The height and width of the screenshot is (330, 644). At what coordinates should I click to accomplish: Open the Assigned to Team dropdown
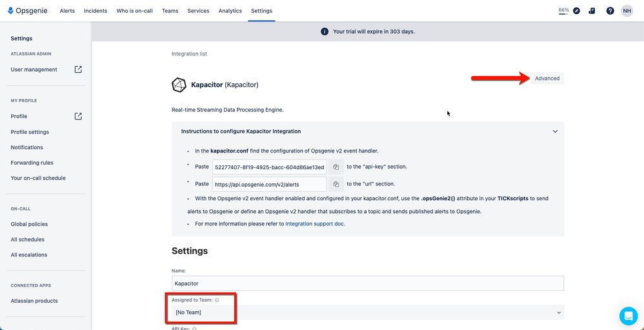point(368,313)
